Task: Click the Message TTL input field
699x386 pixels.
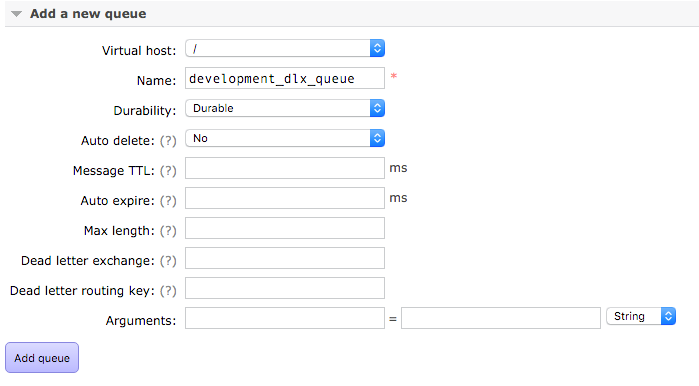Action: click(x=285, y=168)
